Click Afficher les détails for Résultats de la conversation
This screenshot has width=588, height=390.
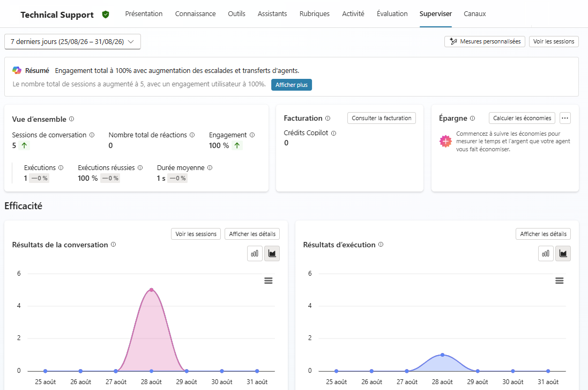[252, 234]
